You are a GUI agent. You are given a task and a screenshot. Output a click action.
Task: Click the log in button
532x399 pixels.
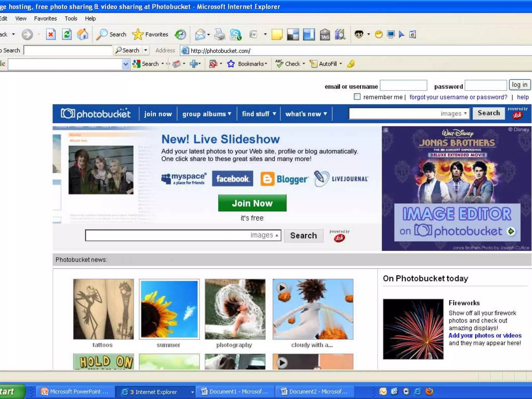tap(520, 85)
